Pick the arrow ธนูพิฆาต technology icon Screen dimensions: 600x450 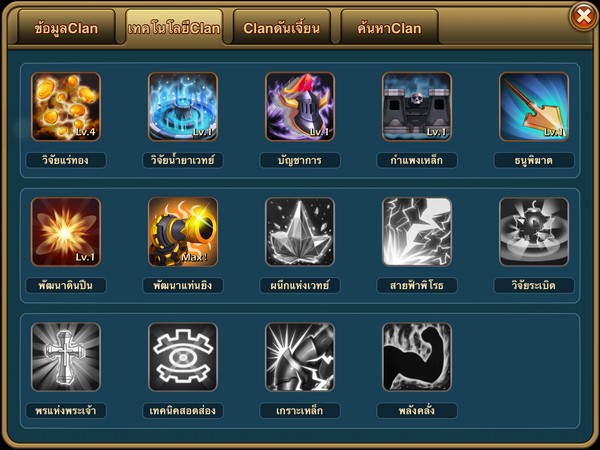(x=534, y=106)
